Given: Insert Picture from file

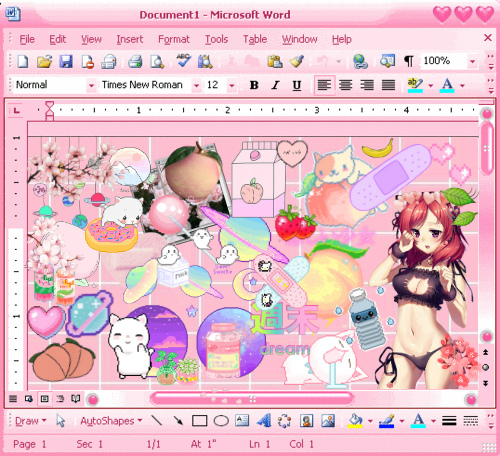Looking at the screenshot, I should pos(328,421).
